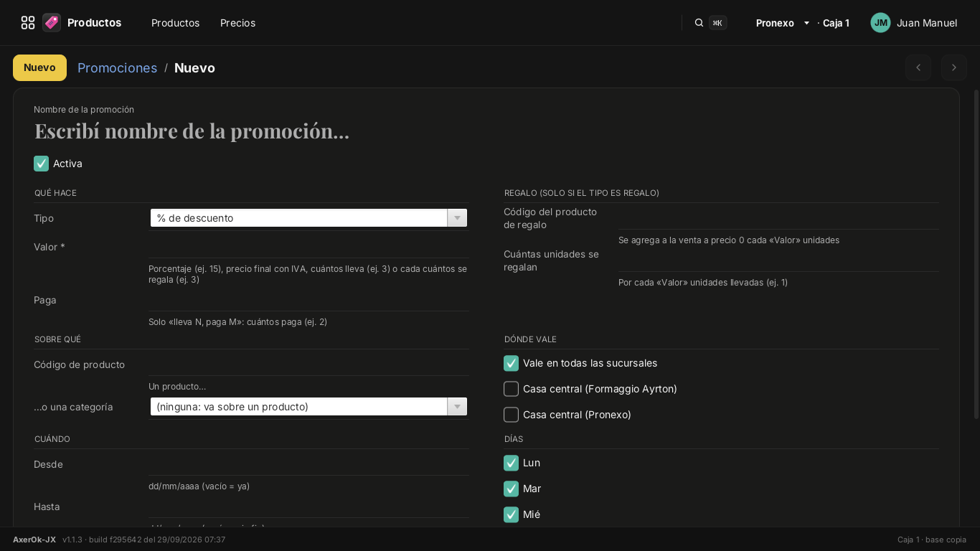This screenshot has width=980, height=551.
Task: Click the Paga input field
Action: pyautogui.click(x=308, y=300)
